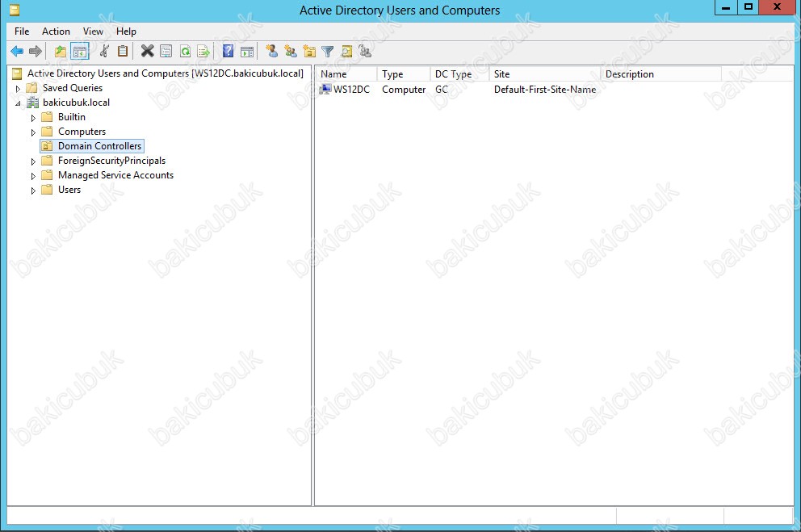Expand the Builtin container
Image resolution: width=801 pixels, height=532 pixels.
(33, 117)
